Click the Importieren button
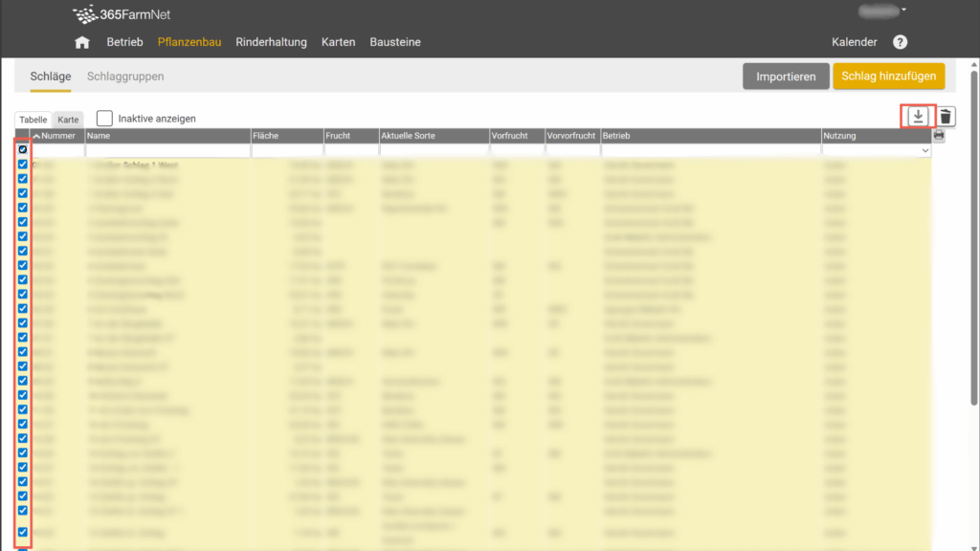Screen dimensions: 980x551 coord(786,77)
